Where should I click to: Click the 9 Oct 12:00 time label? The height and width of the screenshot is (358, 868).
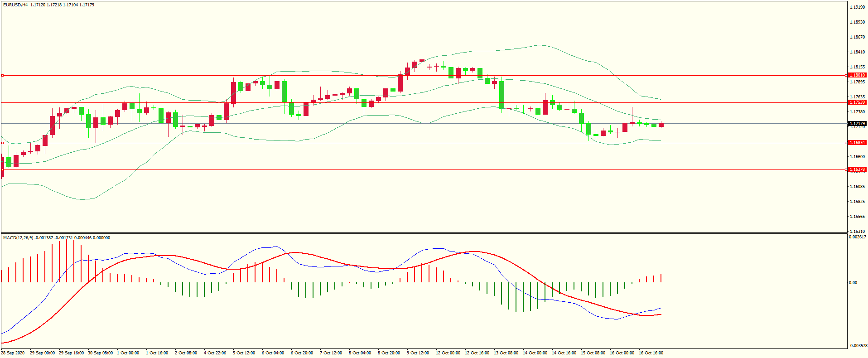(x=418, y=353)
